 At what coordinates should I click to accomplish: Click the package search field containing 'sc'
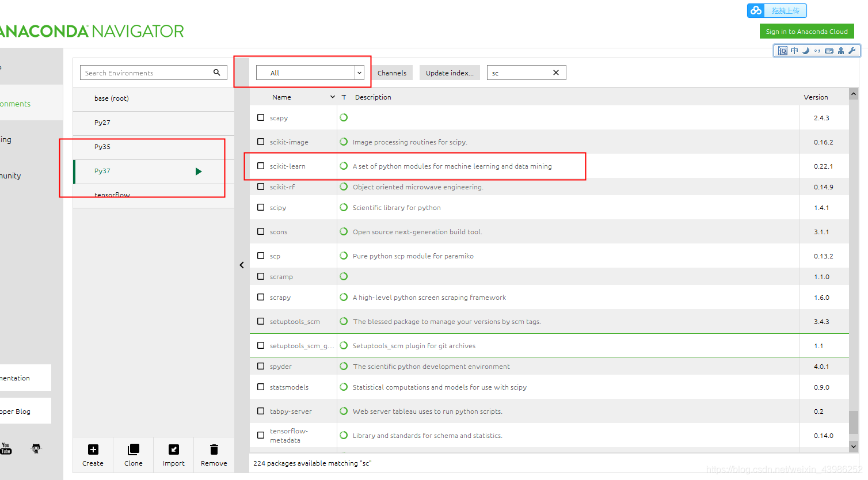coord(527,73)
